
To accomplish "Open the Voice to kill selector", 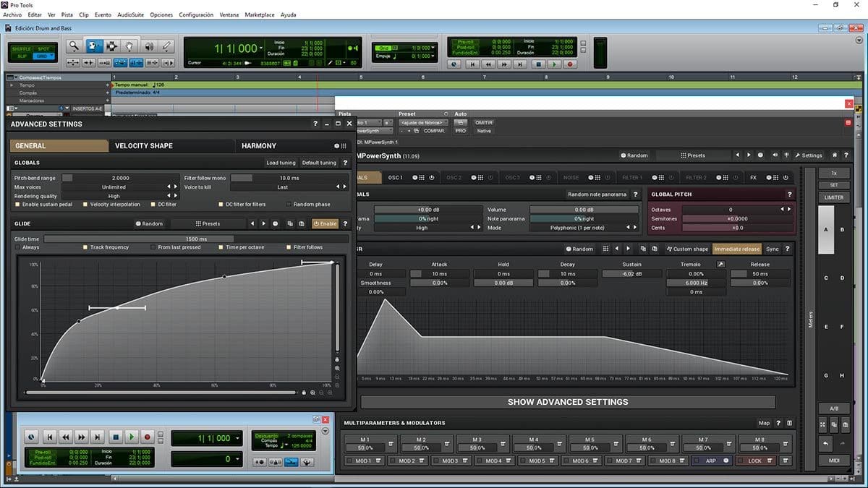I will point(289,187).
